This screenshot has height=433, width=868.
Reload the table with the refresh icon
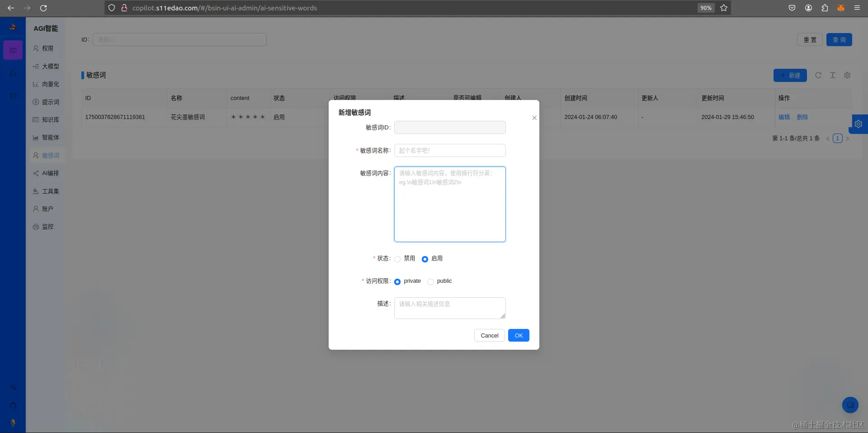pyautogui.click(x=818, y=75)
